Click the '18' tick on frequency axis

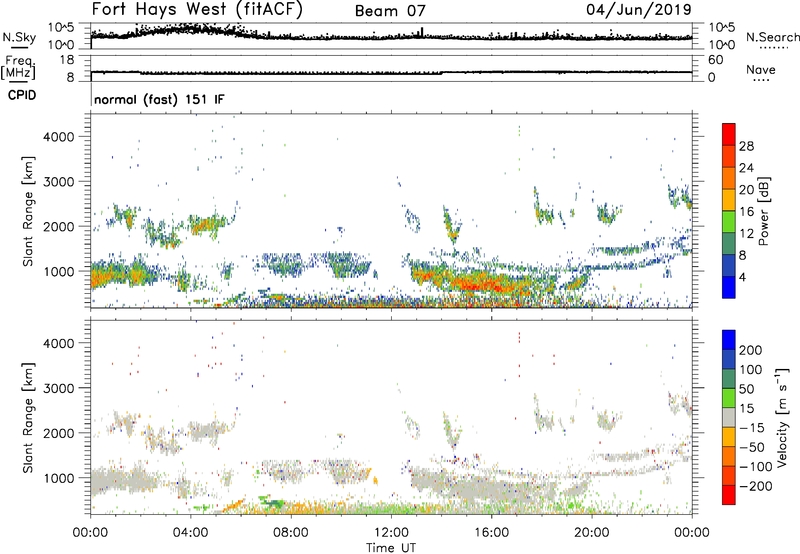point(67,60)
